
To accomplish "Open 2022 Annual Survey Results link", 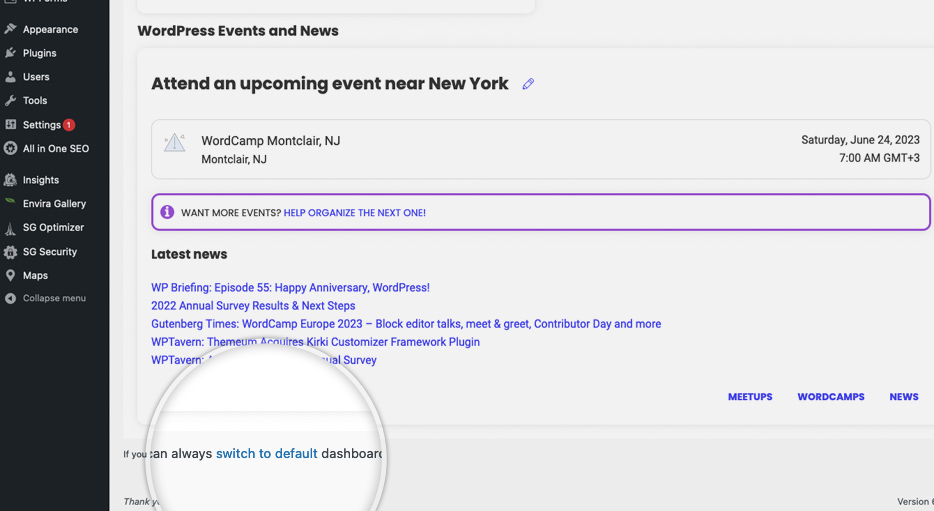I will point(253,306).
